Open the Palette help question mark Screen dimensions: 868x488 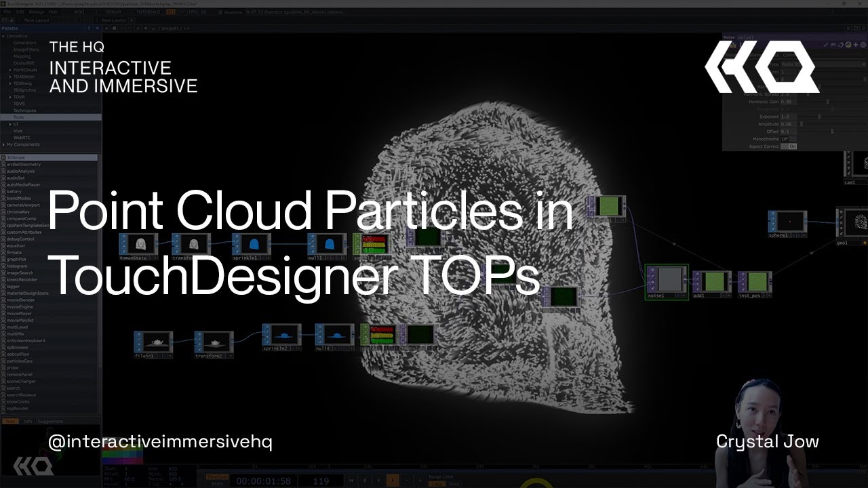point(89,28)
